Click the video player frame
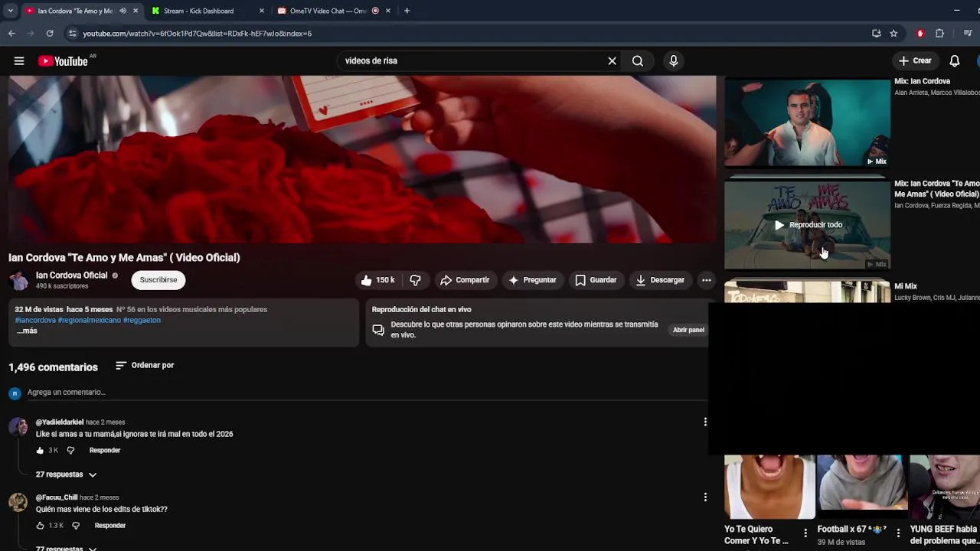Viewport: 980px width, 551px height. click(x=362, y=159)
